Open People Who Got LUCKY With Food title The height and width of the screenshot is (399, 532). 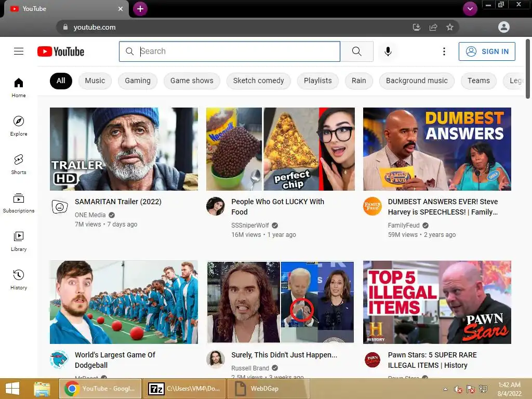(277, 207)
